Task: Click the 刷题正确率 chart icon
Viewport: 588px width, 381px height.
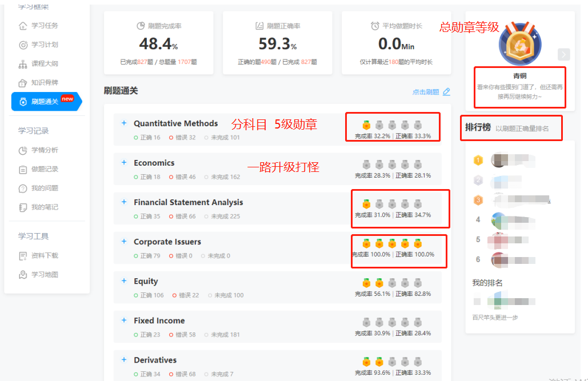Action: point(259,26)
